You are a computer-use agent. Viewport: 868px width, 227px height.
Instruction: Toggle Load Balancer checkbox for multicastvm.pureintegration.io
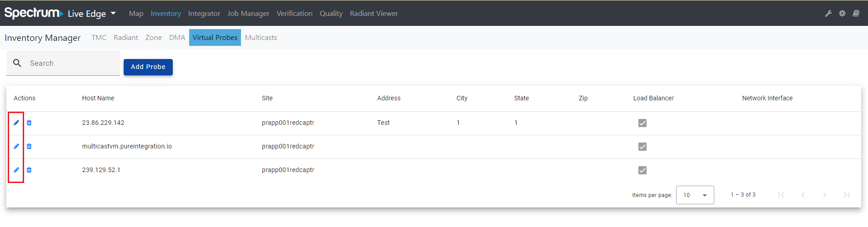(642, 147)
